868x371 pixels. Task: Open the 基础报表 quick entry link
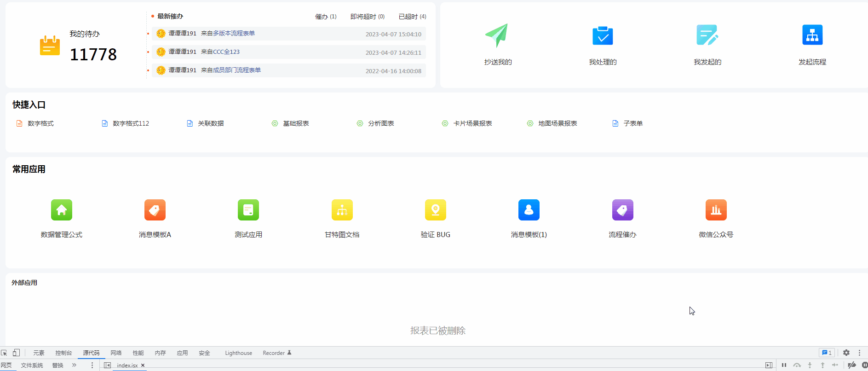point(295,123)
